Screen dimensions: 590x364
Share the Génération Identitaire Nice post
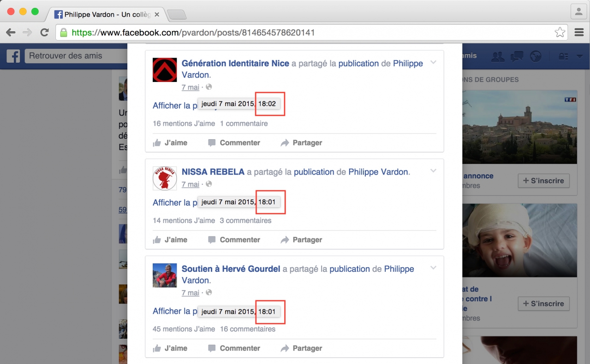pos(301,143)
